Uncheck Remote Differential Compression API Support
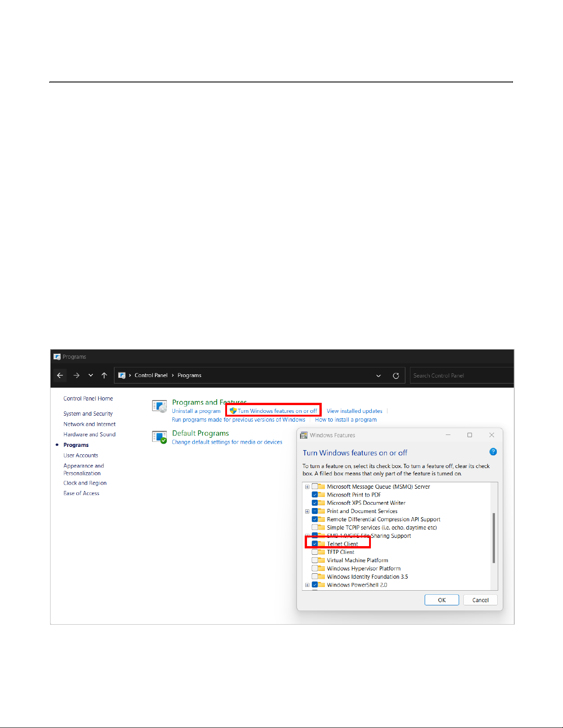Viewport: 563px width, 728px height. tap(315, 519)
